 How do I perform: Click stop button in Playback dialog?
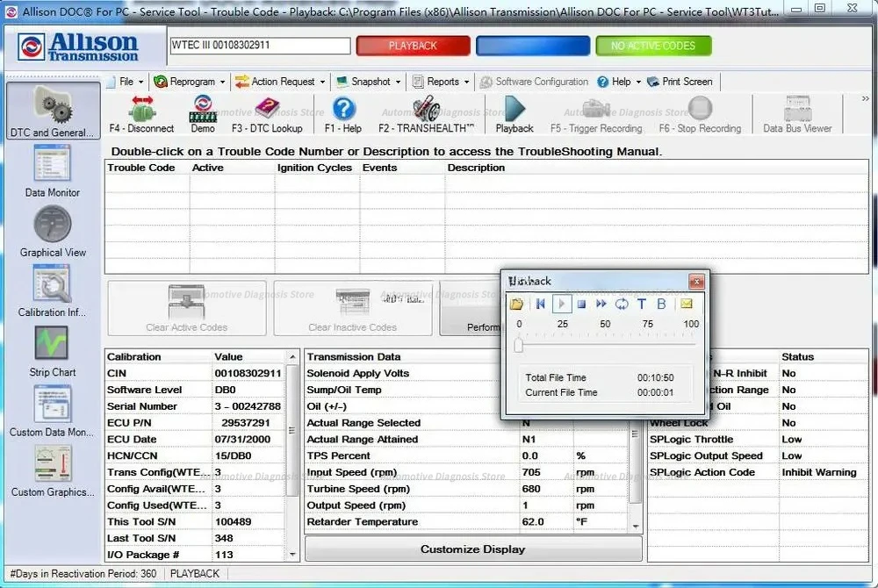coord(581,304)
